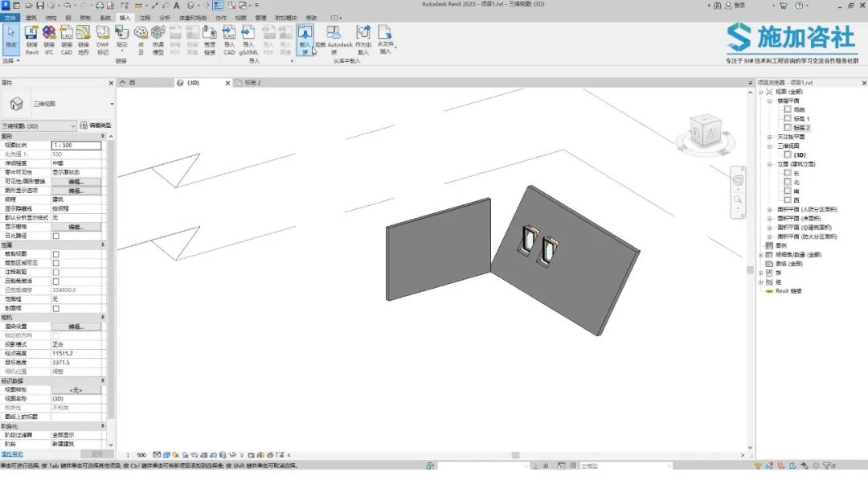Enable the Annotation Crop (注释裁剪) checkbox
This screenshot has width=868, height=489.
click(56, 273)
